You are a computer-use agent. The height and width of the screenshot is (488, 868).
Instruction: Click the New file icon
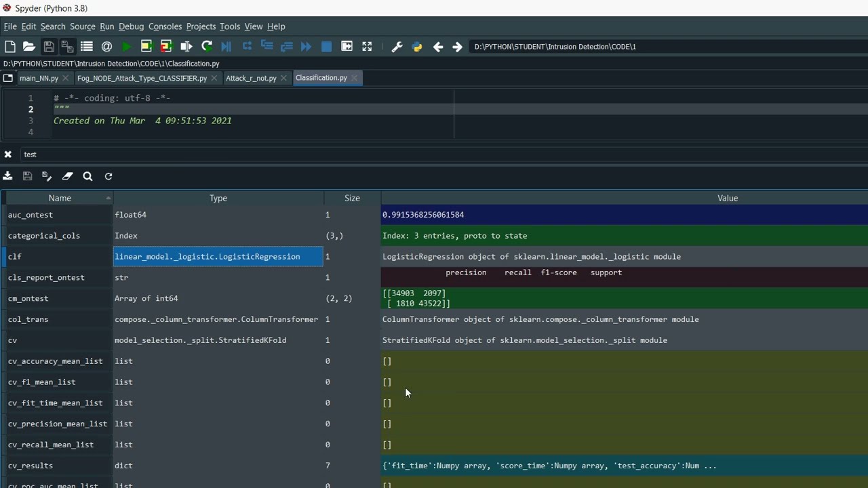[x=9, y=47]
